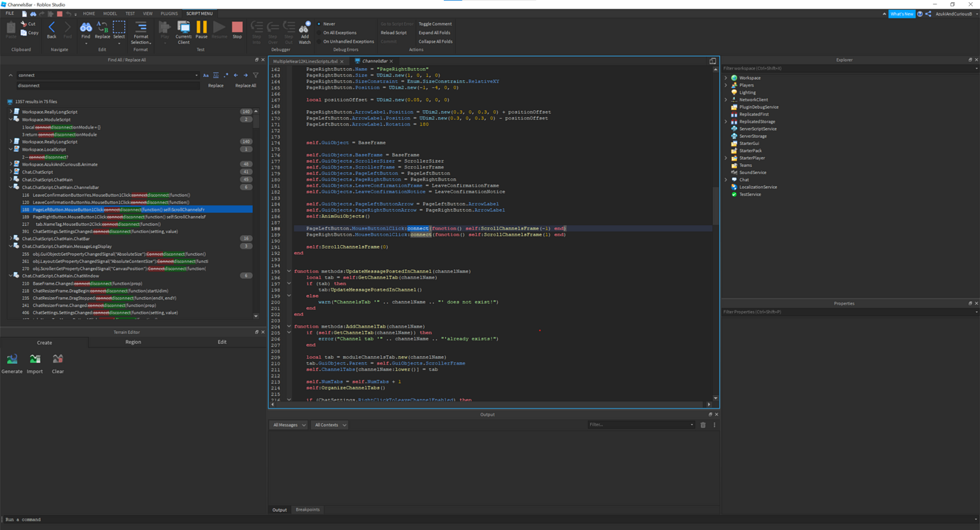Open Output panel more options menu
This screenshot has width=980, height=530.
click(x=714, y=425)
